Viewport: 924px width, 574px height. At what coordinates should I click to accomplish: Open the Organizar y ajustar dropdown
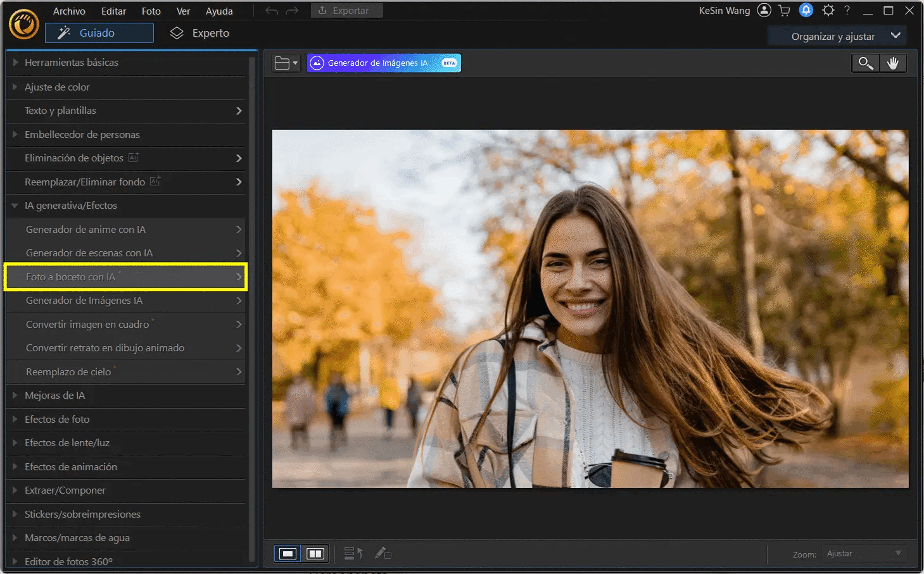(x=837, y=36)
